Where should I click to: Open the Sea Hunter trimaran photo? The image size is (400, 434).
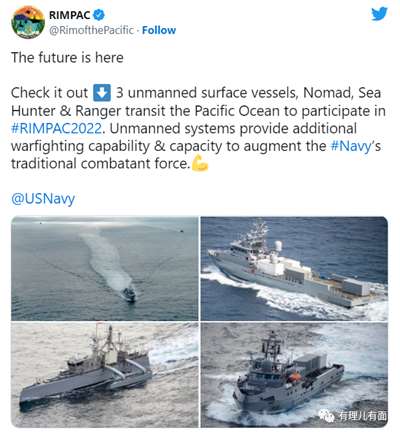[105, 375]
